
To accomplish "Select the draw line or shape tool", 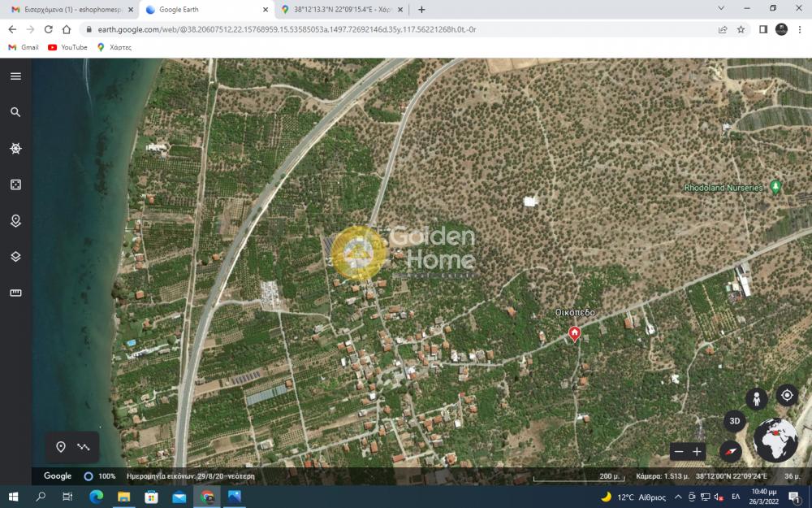I will tap(84, 447).
